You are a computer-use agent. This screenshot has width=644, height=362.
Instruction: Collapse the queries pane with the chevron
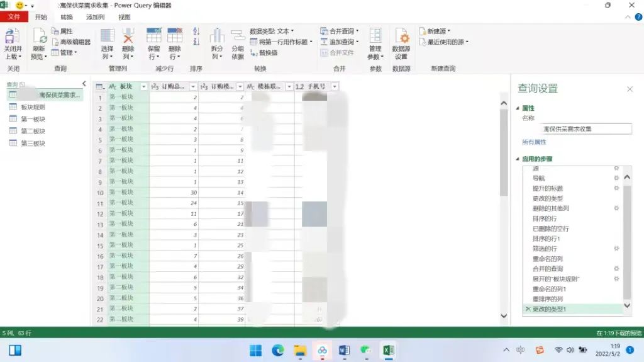[x=84, y=84]
